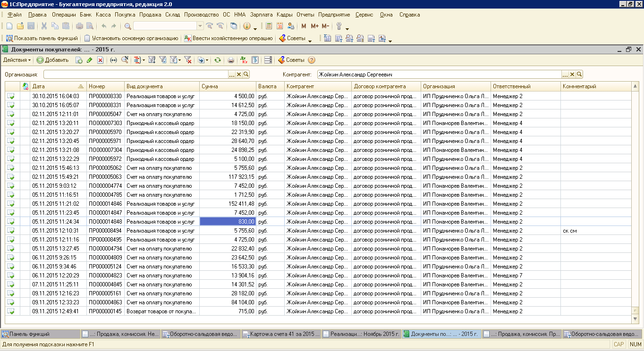Click Показать панель функций button
The width and height of the screenshot is (644, 351).
(x=42, y=38)
